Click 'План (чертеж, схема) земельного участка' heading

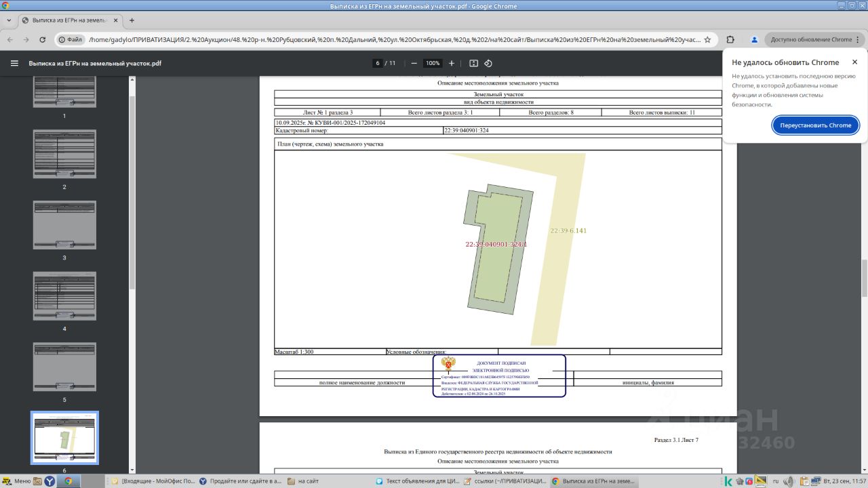330,144
